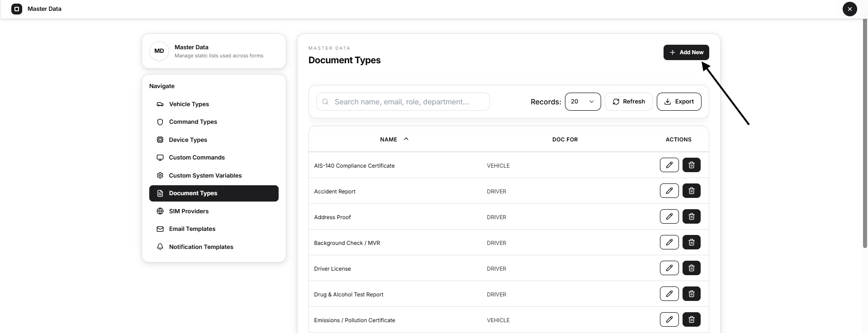The height and width of the screenshot is (333, 868).
Task: Click the page vertical scrollbar
Action: (865, 133)
